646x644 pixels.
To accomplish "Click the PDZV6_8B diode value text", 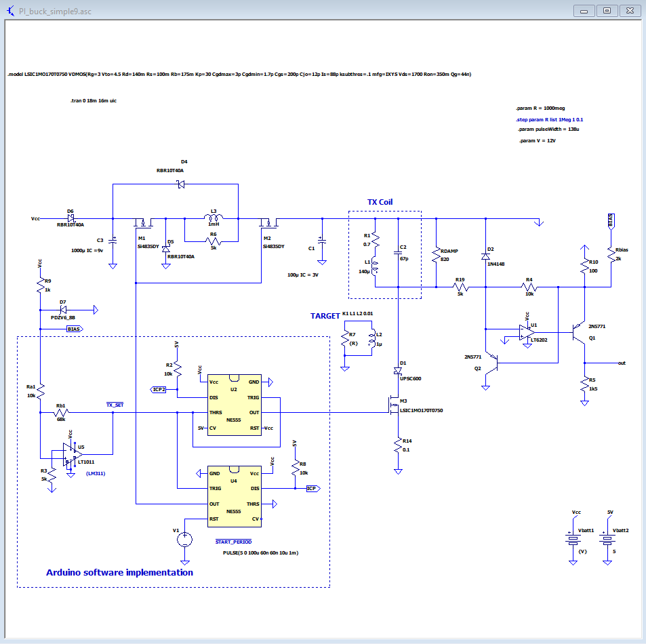I will tap(63, 318).
